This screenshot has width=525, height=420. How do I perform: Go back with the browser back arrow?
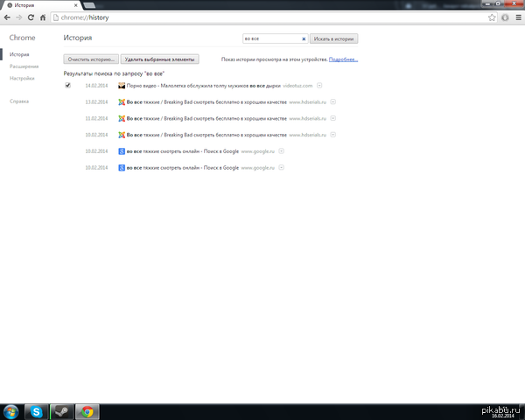click(x=7, y=17)
